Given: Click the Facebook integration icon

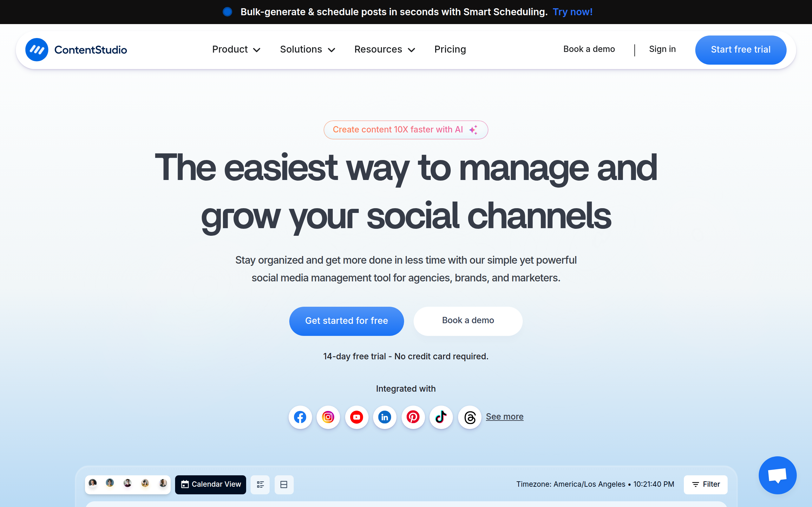Looking at the screenshot, I should 300,417.
